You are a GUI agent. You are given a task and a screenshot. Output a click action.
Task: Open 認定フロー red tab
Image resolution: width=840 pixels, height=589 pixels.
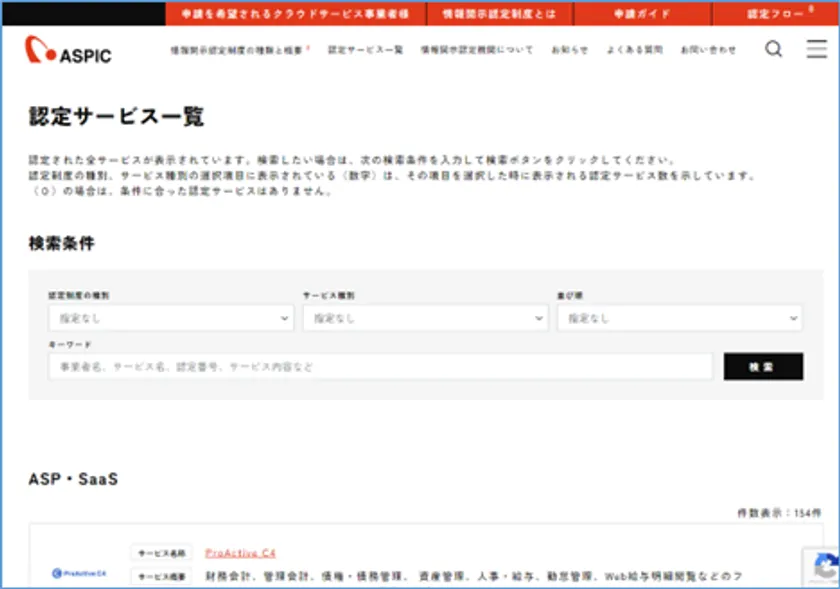click(775, 13)
